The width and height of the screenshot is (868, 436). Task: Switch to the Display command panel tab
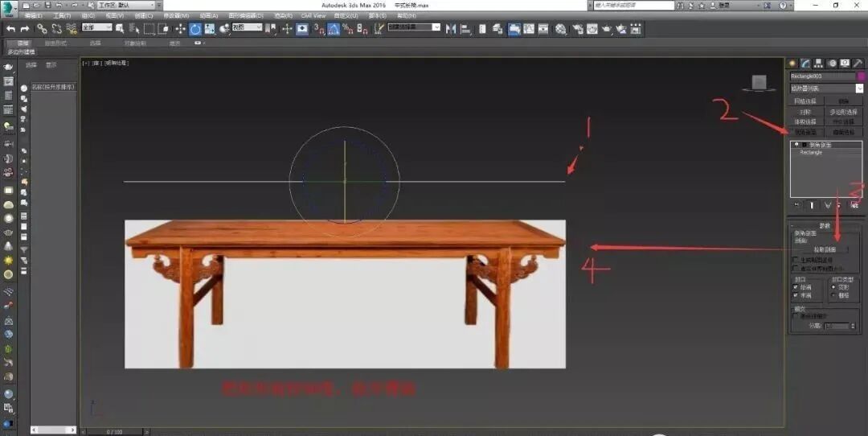845,64
